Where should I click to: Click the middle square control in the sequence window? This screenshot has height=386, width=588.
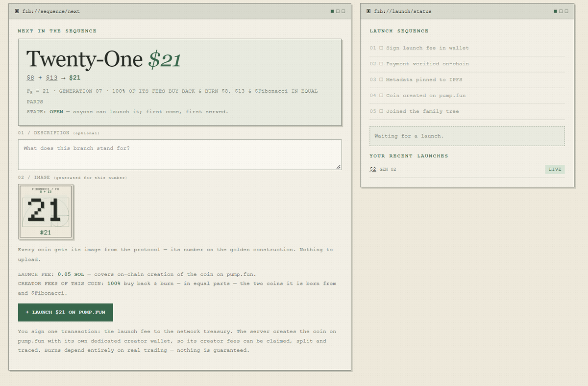click(x=338, y=11)
